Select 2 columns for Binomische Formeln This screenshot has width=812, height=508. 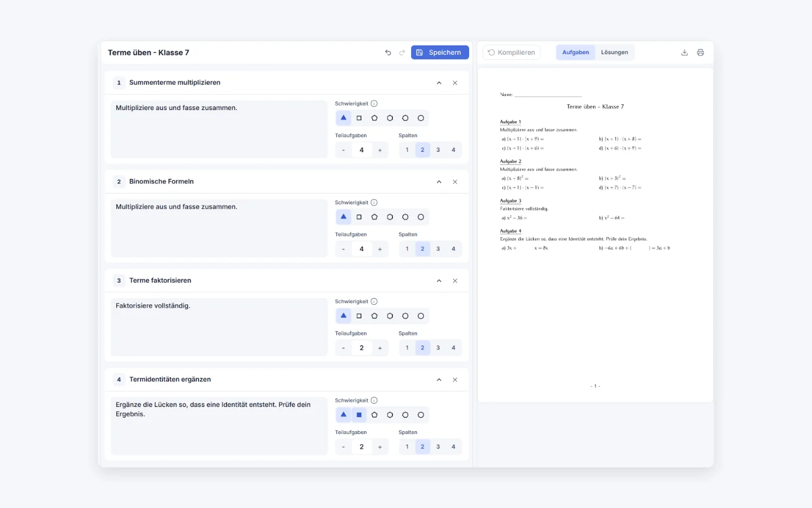tap(422, 249)
